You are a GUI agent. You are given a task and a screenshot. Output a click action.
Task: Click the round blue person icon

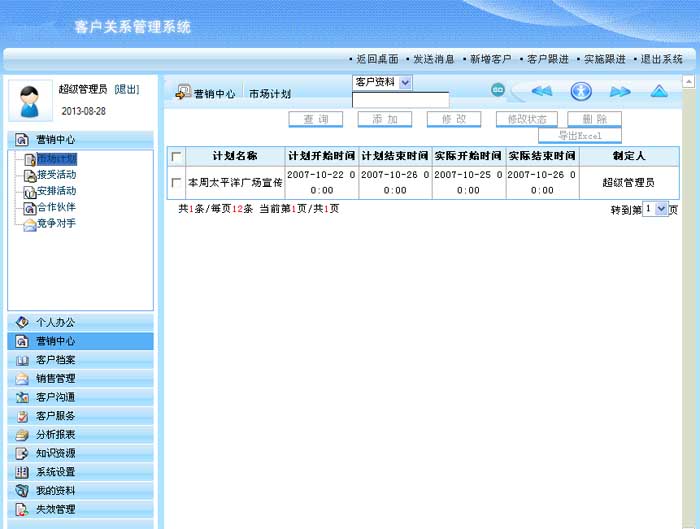(x=581, y=91)
